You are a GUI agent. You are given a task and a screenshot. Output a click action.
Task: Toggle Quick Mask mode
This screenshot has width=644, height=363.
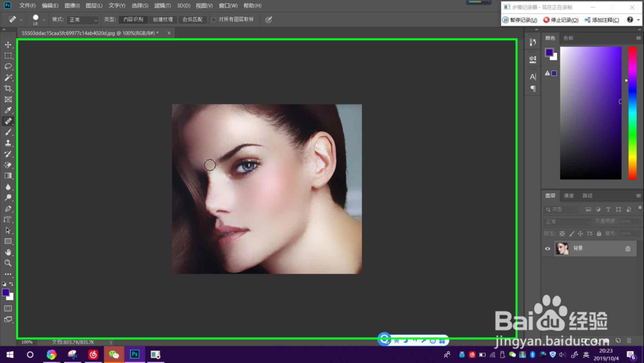(8, 308)
